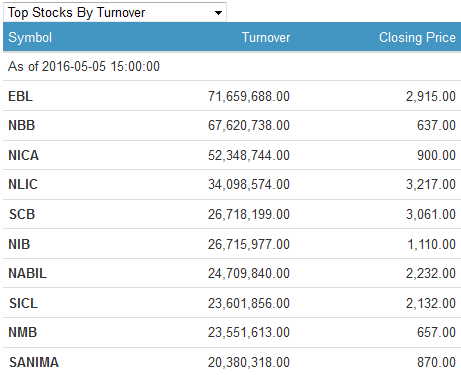461x375 pixels.
Task: Click the As of 2016-05-05 timestamp row
Action: tap(232, 66)
